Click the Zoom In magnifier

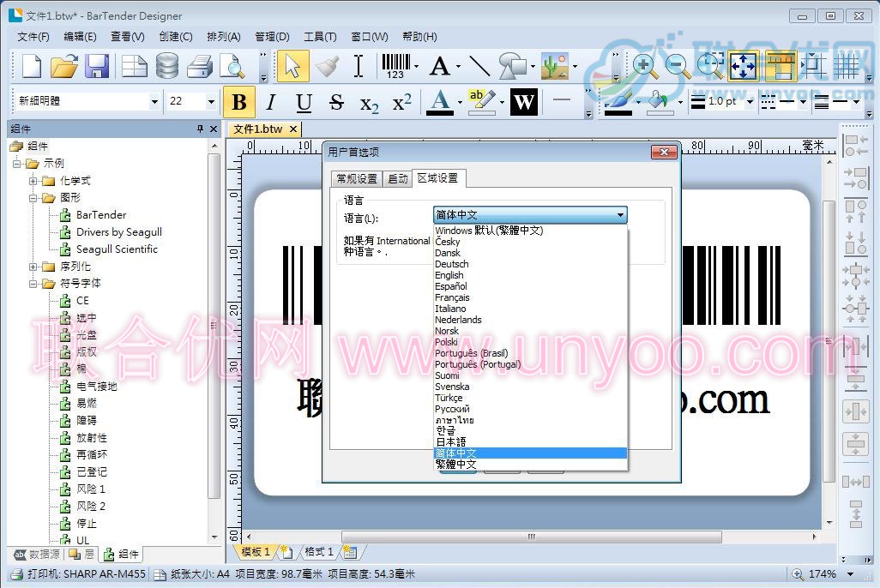[645, 66]
